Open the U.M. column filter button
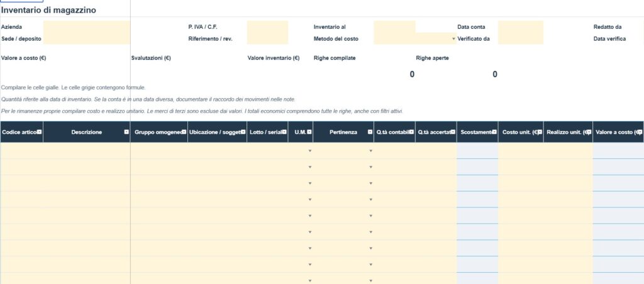This screenshot has width=644, height=284. (x=309, y=132)
